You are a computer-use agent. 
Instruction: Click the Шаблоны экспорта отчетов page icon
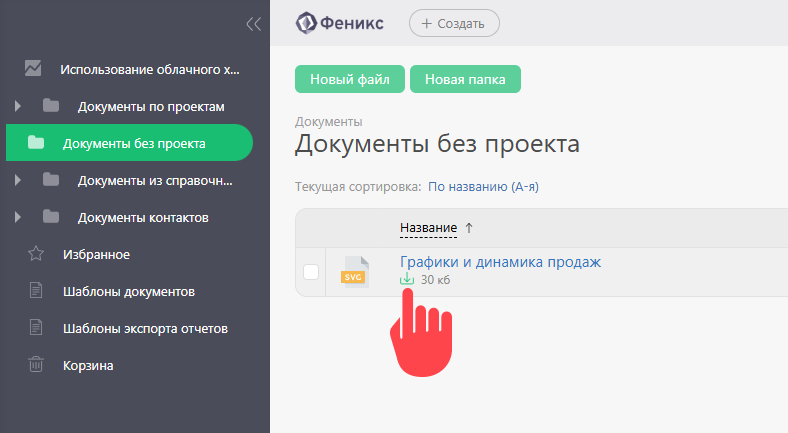pos(36,328)
